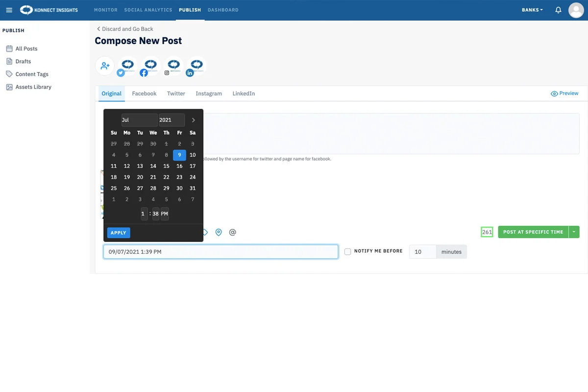The height and width of the screenshot is (392, 588).
Task: Open Drafts in sidebar
Action: pyautogui.click(x=23, y=61)
